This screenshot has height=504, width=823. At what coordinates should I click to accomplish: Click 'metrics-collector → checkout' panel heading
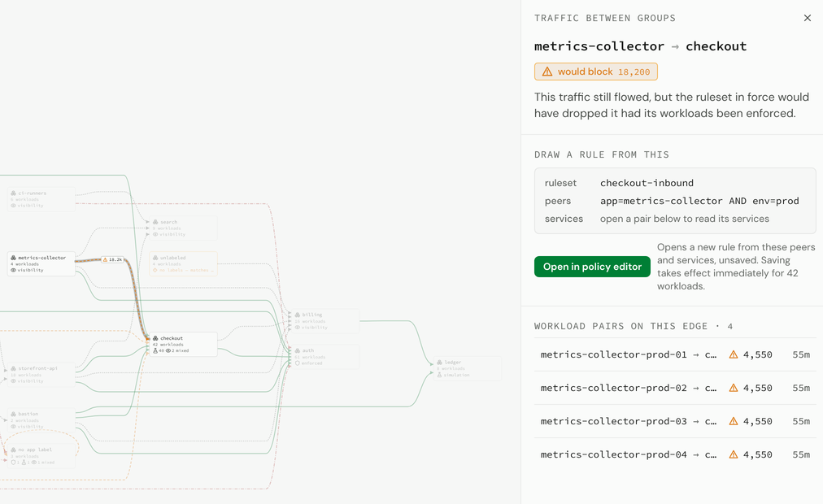pos(640,46)
